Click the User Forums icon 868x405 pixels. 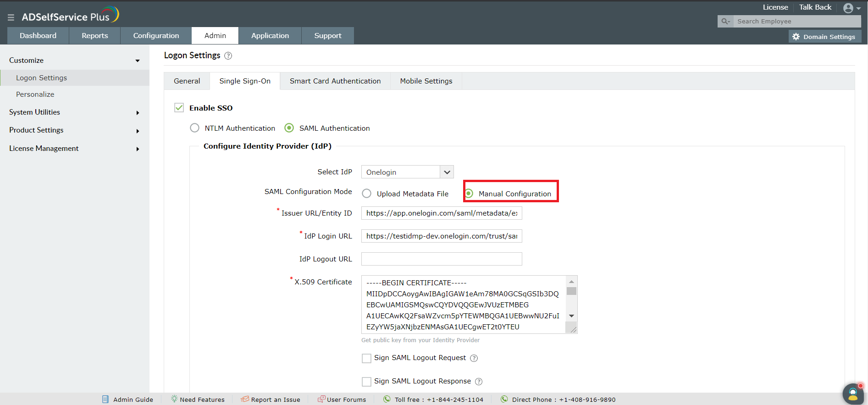(322, 399)
